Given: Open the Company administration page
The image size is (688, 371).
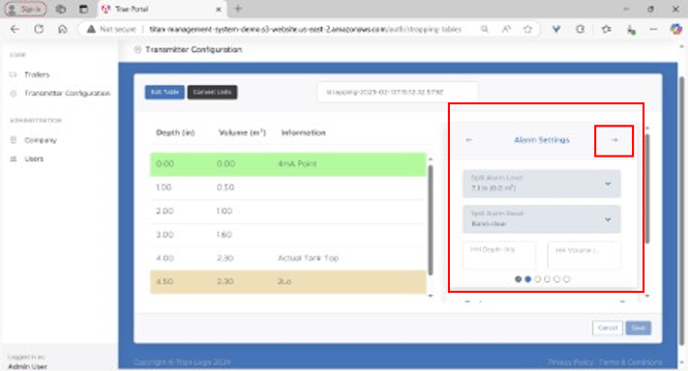Looking at the screenshot, I should click(x=40, y=140).
